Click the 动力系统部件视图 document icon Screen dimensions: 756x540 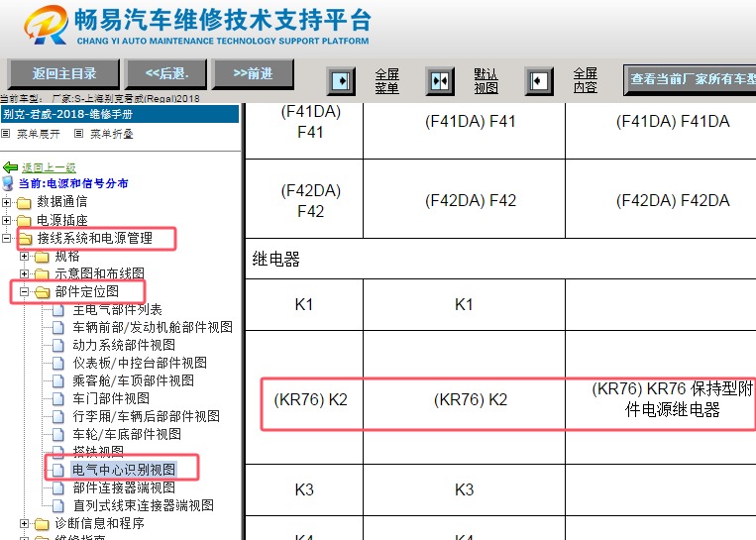57,346
